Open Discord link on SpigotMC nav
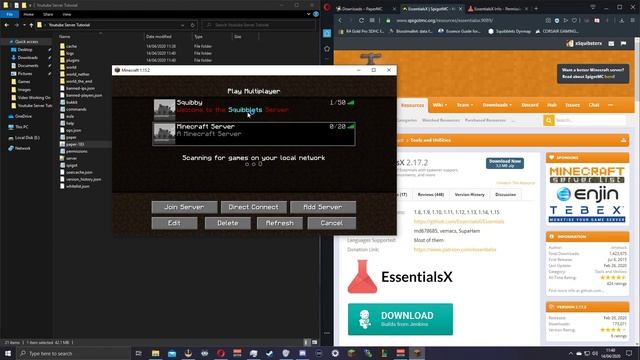 (x=530, y=105)
